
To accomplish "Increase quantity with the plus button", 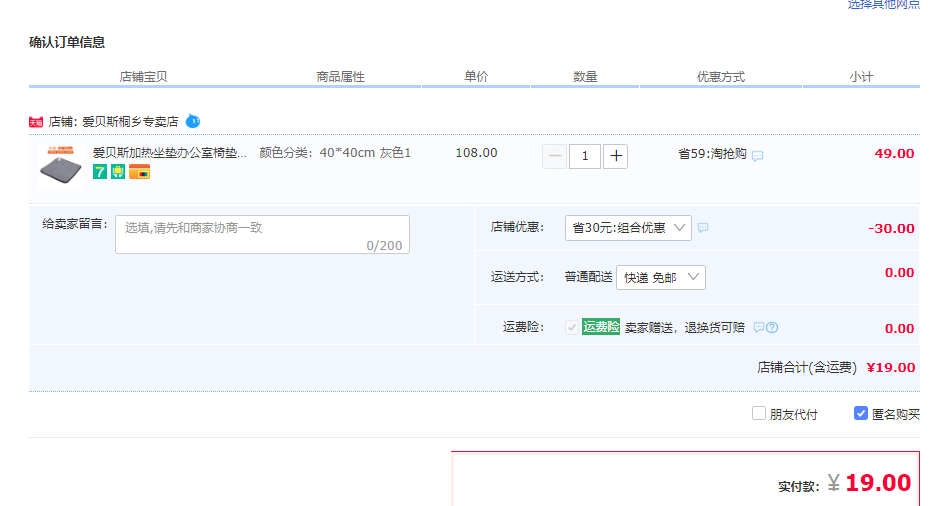I will (x=615, y=156).
